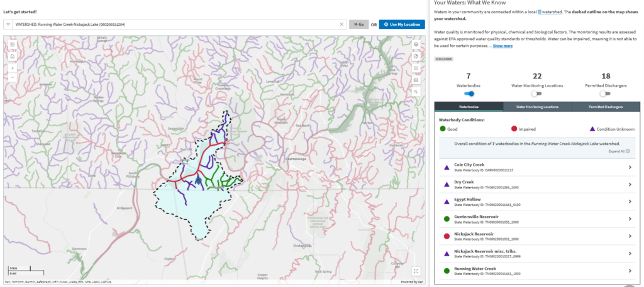The image size is (644, 287).
Task: Click the Show more link
Action: click(502, 46)
